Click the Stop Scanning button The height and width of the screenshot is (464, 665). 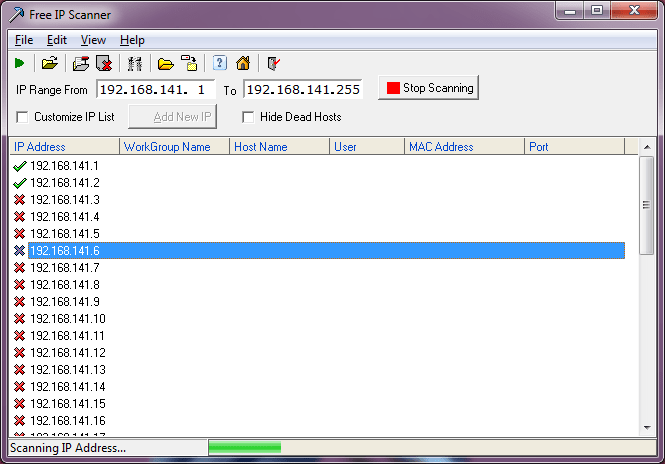click(x=428, y=88)
